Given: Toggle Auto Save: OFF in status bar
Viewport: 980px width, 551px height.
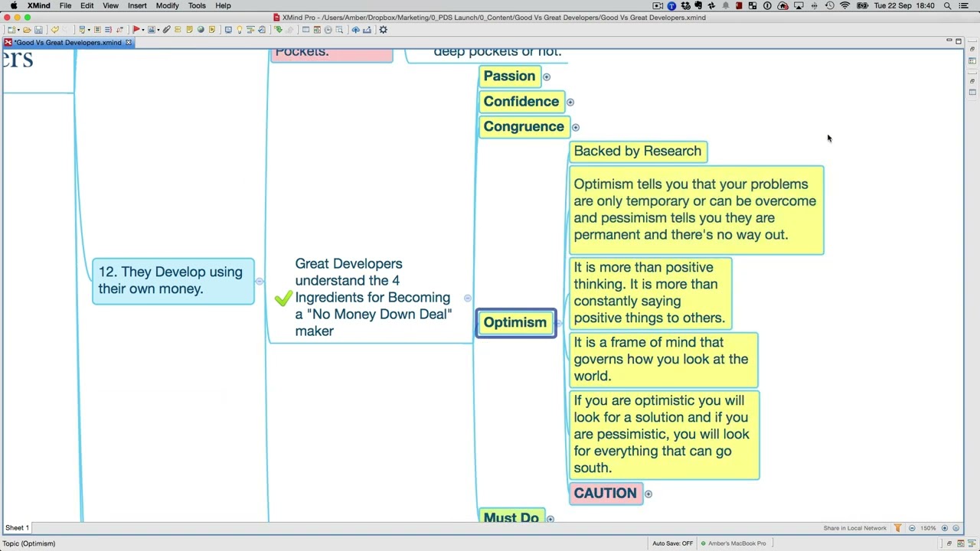Looking at the screenshot, I should [x=672, y=543].
